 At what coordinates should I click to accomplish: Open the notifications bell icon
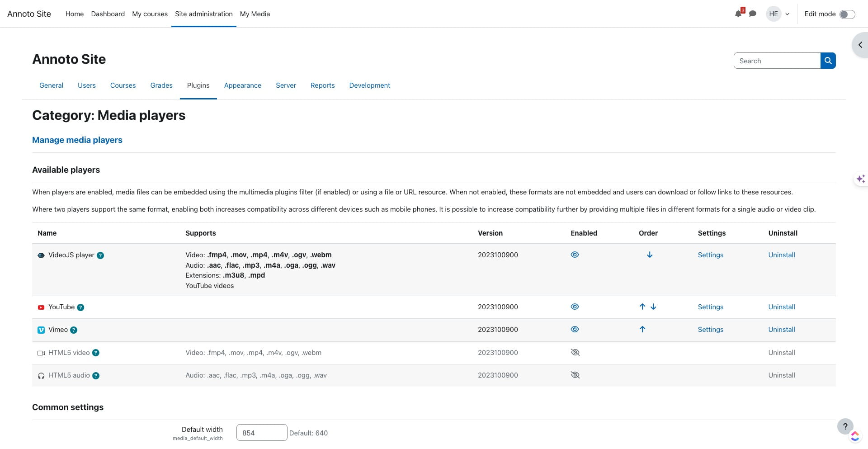click(738, 14)
